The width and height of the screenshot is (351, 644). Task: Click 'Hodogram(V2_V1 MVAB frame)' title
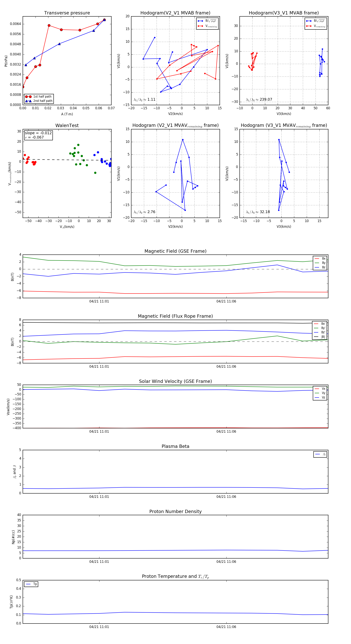click(175, 13)
